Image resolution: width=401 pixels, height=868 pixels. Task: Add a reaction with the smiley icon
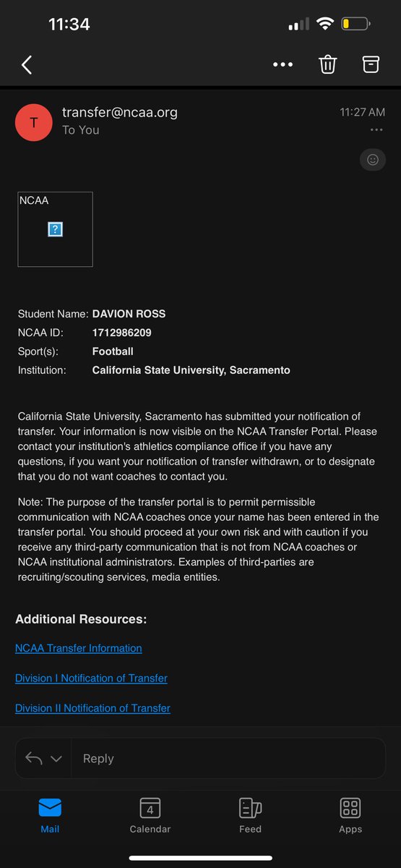coord(373,160)
